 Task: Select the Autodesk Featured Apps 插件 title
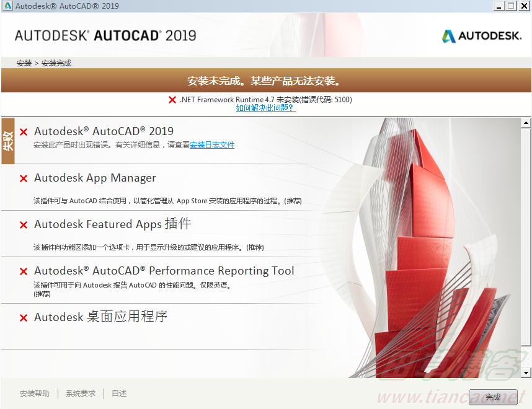point(113,224)
